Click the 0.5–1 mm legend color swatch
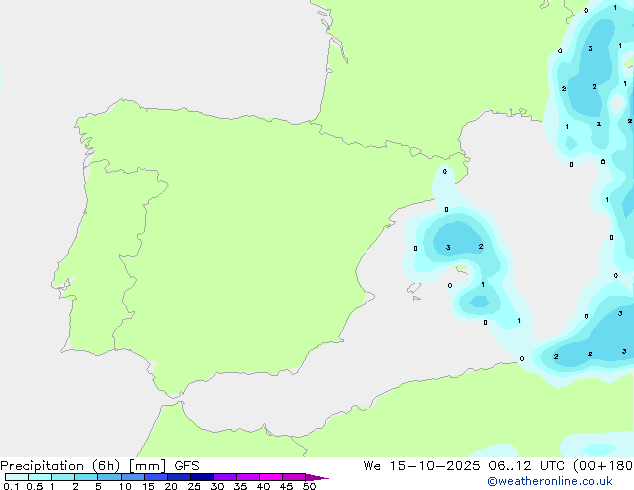Image resolution: width=634 pixels, height=490 pixels. [40, 477]
